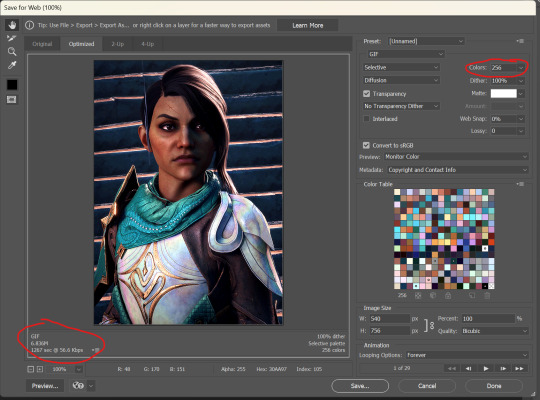
Task: Map selected colors to transparent icon
Action: (418, 296)
